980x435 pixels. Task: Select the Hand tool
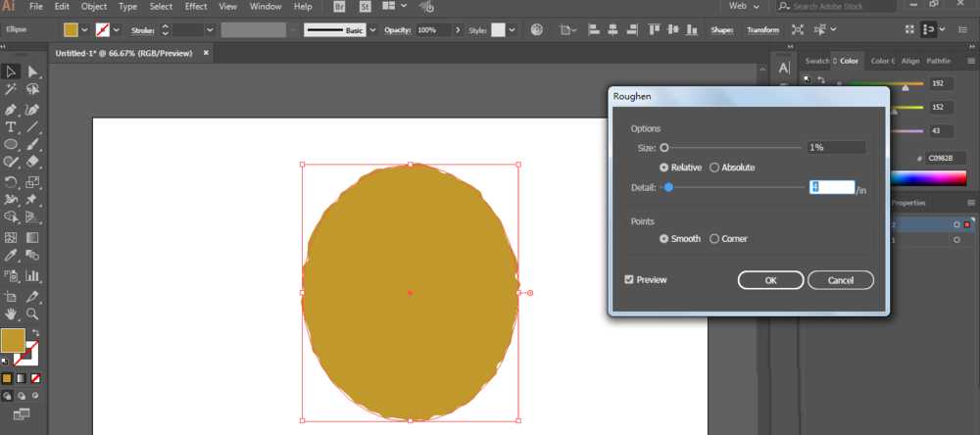tap(11, 314)
